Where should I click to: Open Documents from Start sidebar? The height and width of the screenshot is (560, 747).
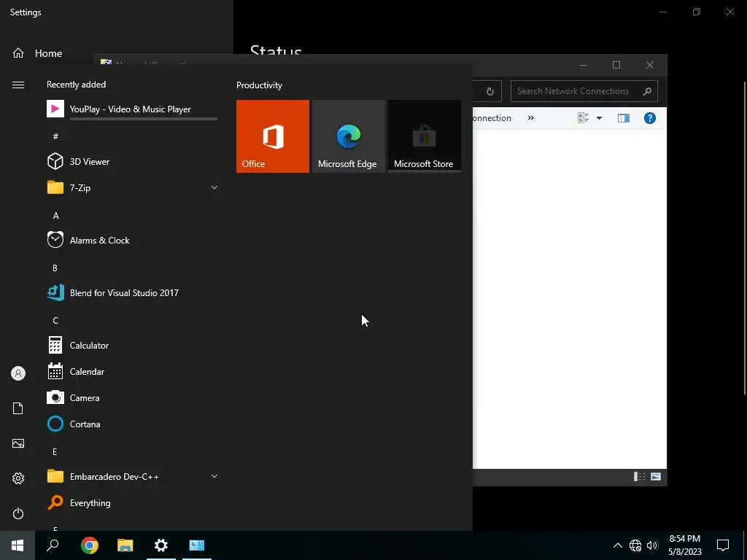18,408
